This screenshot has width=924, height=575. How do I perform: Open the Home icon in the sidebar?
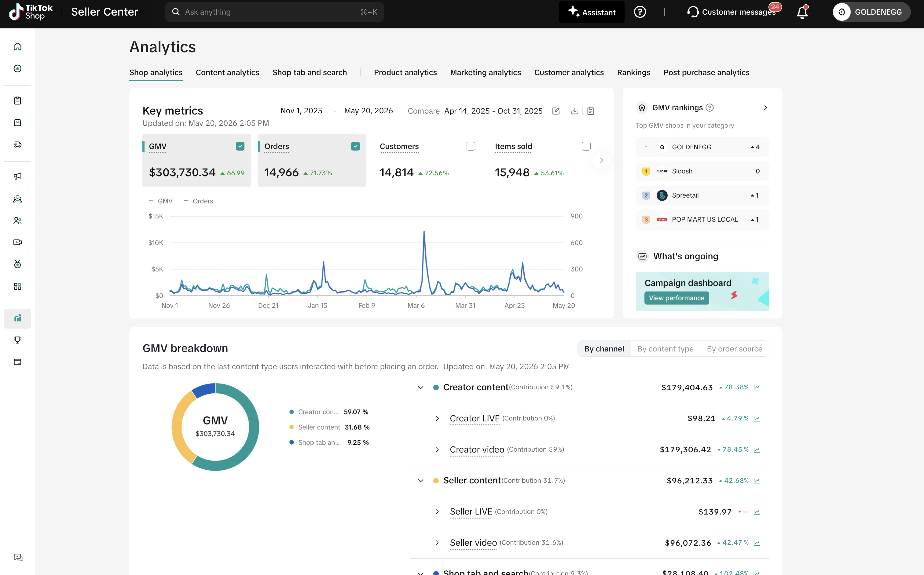[x=17, y=46]
